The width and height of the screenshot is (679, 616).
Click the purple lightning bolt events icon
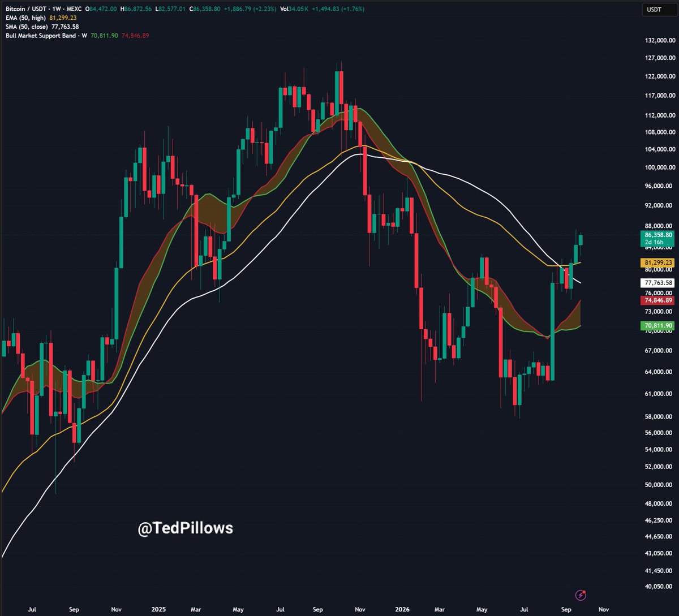tap(581, 595)
